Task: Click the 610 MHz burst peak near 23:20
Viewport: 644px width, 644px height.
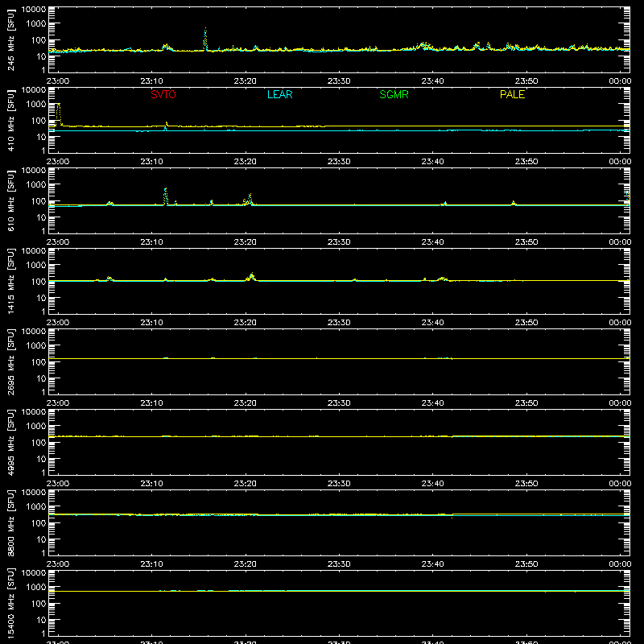Action: coord(249,199)
